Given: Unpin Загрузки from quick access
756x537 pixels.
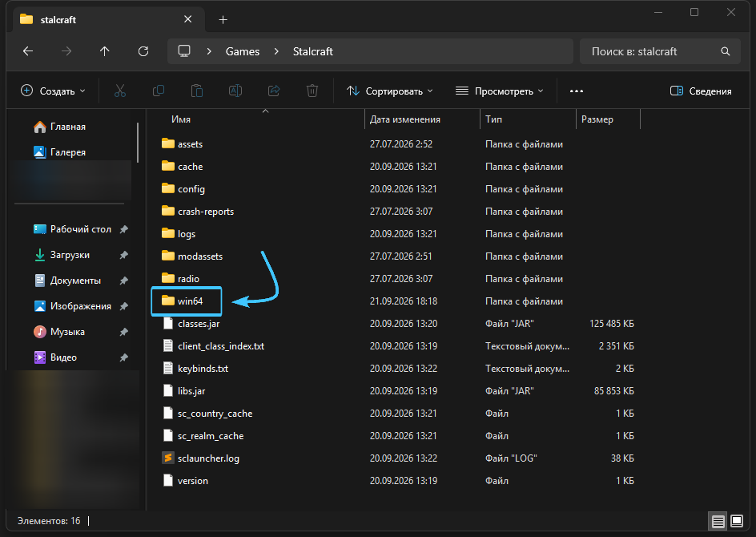Looking at the screenshot, I should pyautogui.click(x=124, y=255).
